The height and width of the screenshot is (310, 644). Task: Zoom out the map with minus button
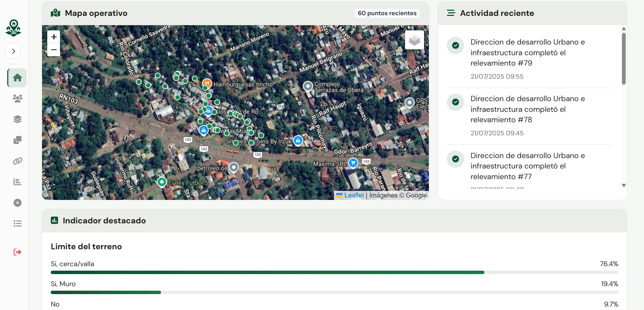tap(54, 50)
